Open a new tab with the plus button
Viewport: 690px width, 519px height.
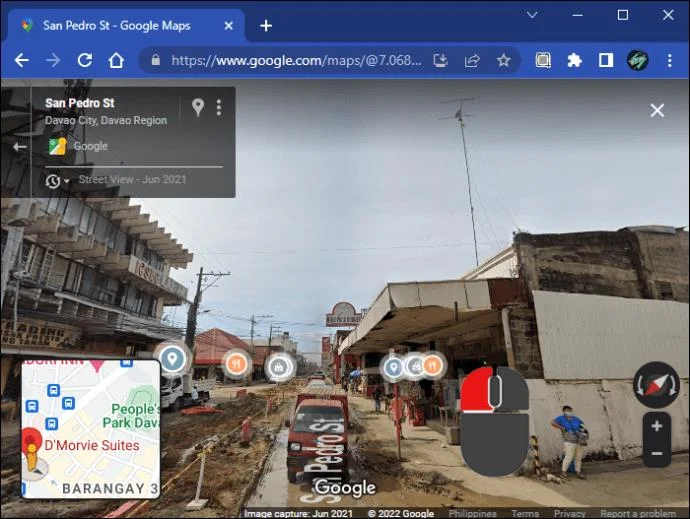(266, 26)
